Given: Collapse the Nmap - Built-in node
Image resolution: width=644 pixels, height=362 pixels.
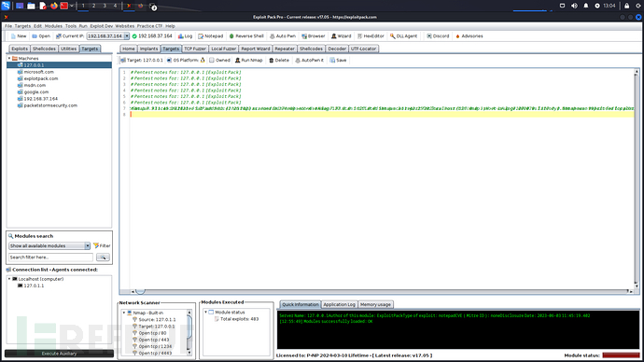Looking at the screenshot, I should (124, 313).
